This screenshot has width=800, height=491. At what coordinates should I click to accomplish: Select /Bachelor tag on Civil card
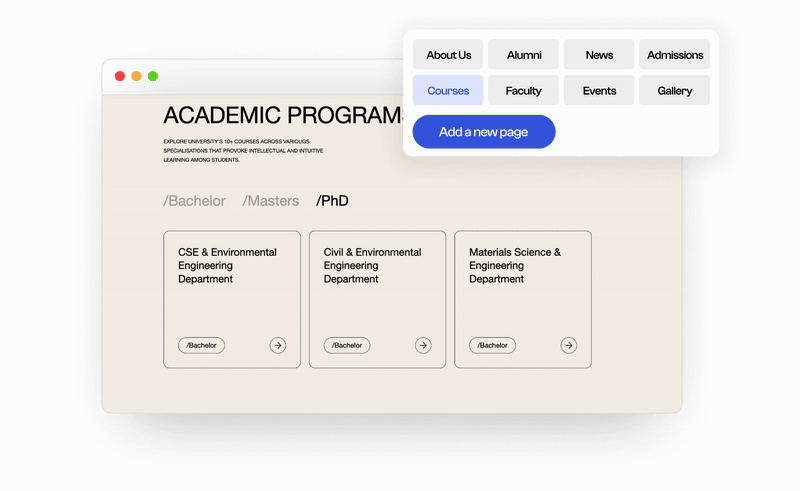pos(347,346)
